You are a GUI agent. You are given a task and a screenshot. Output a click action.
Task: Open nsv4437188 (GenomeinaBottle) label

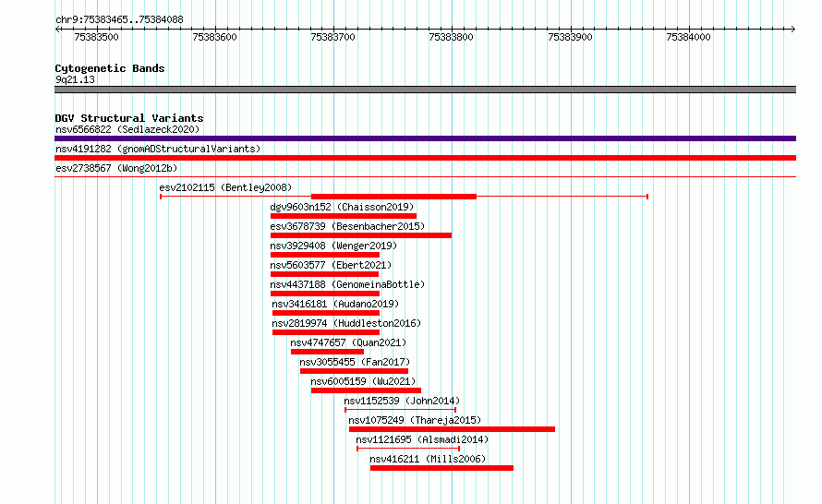click(347, 284)
